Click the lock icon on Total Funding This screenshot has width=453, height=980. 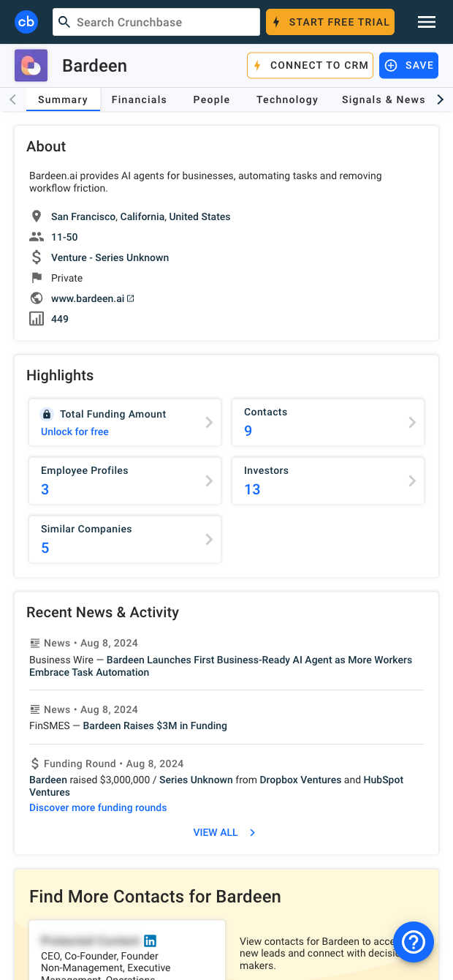[x=47, y=414]
